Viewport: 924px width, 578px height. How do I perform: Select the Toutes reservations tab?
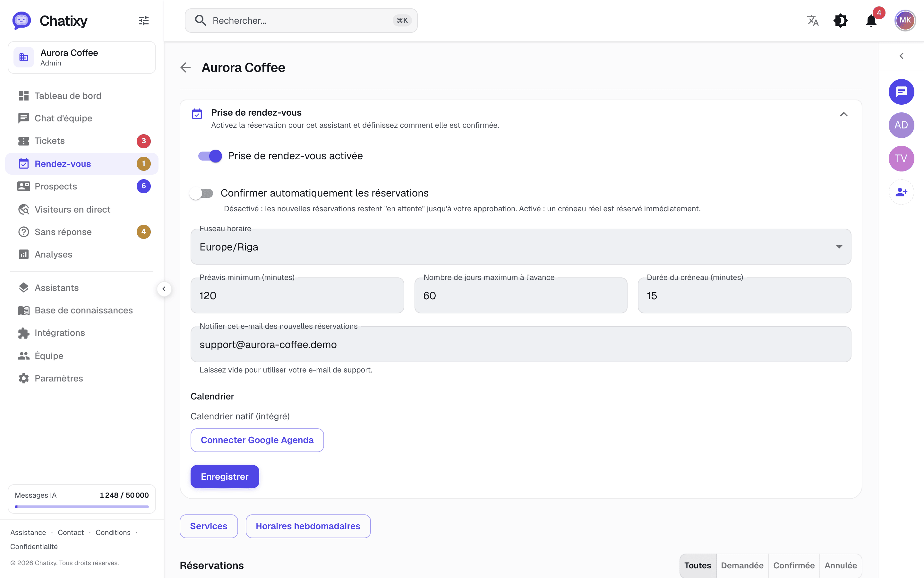tap(697, 565)
